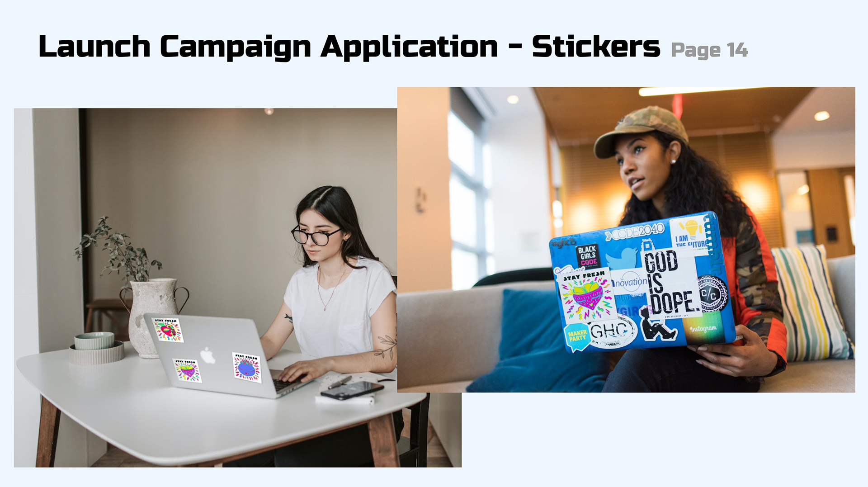Select the camouflage cap in right photo
Image resolution: width=868 pixels, height=487 pixels.
(x=641, y=130)
